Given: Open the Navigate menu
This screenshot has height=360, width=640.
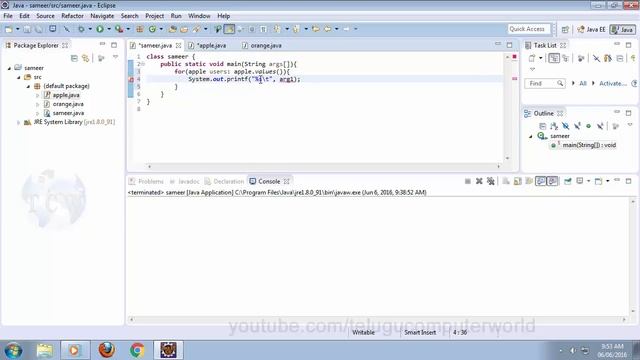Looking at the screenshot, I should (x=102, y=16).
